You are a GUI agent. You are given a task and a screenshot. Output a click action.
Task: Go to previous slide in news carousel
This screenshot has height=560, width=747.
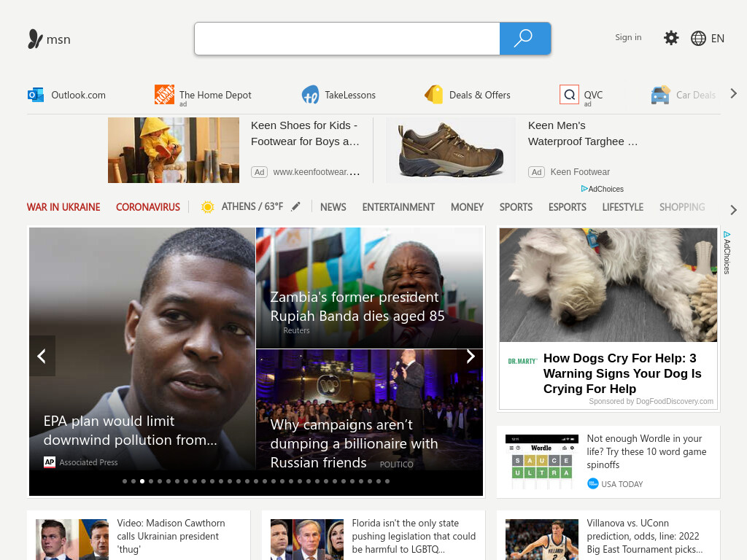[42, 356]
